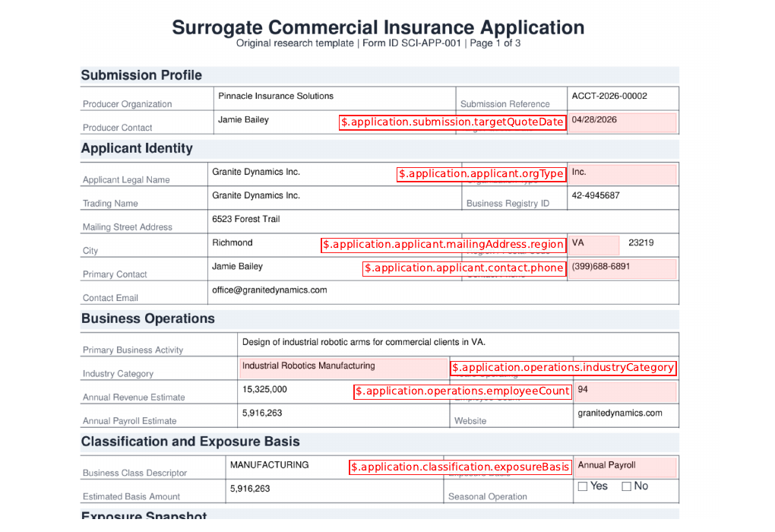Click the employee count field containing 94
This screenshot has width=775, height=532.
click(x=626, y=392)
